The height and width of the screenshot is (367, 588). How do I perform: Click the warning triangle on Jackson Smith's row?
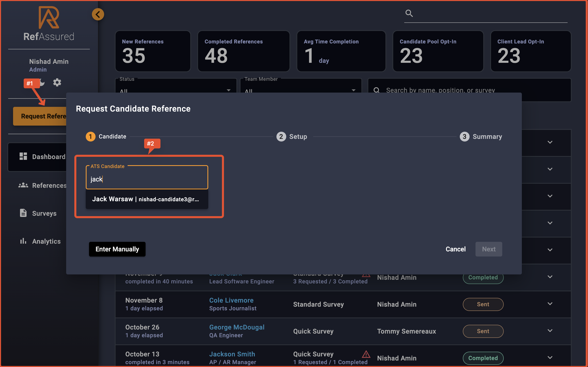pos(366,355)
